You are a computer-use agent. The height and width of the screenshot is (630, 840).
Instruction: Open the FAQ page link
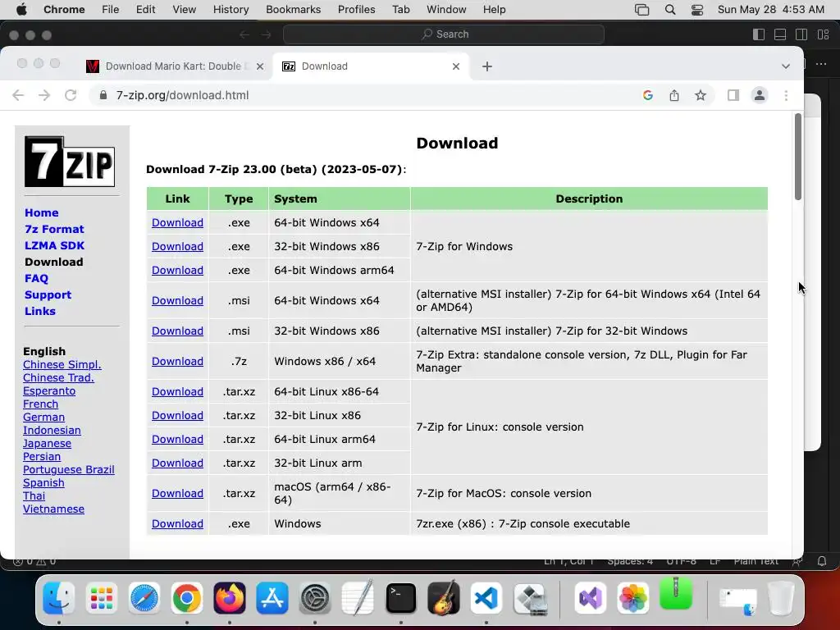[36, 279]
